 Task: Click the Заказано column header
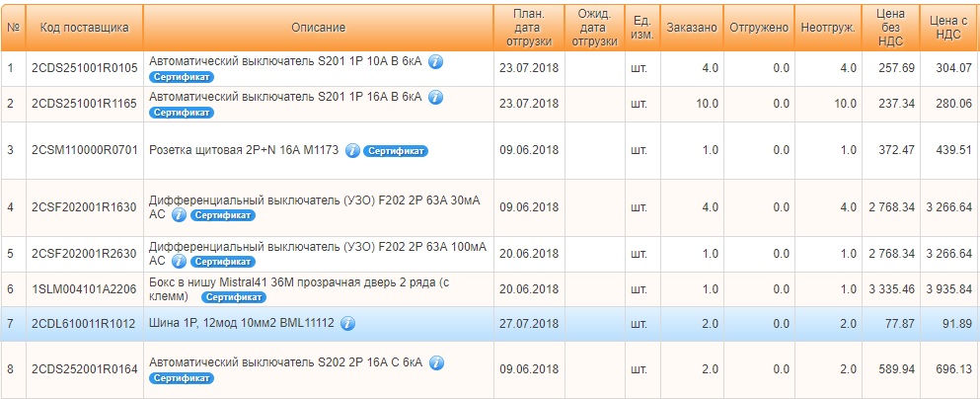point(691,28)
